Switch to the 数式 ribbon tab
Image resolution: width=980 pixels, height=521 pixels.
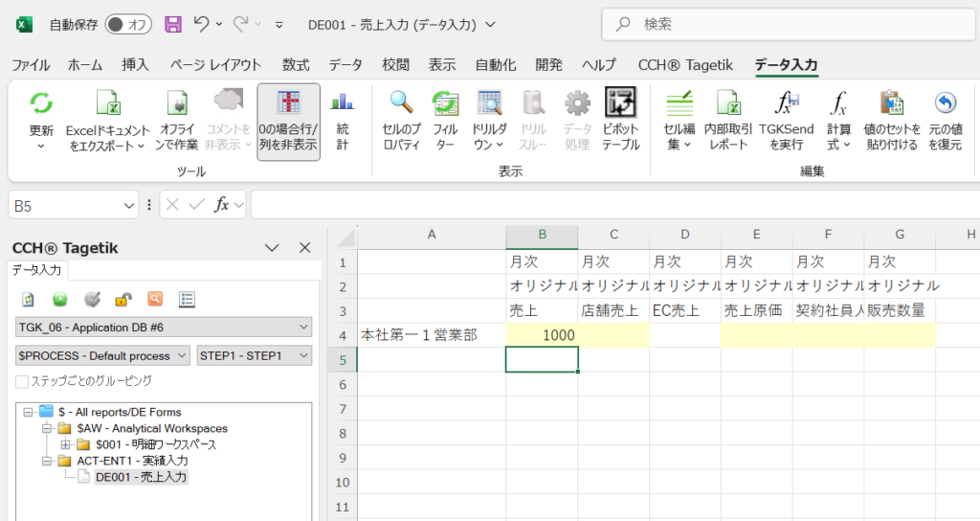[x=296, y=65]
